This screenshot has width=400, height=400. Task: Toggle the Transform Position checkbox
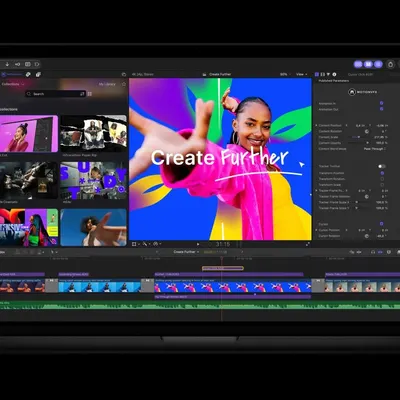[x=382, y=173]
